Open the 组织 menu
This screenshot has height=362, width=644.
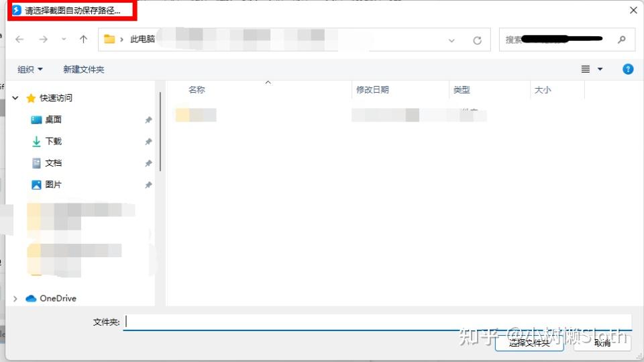click(x=30, y=69)
